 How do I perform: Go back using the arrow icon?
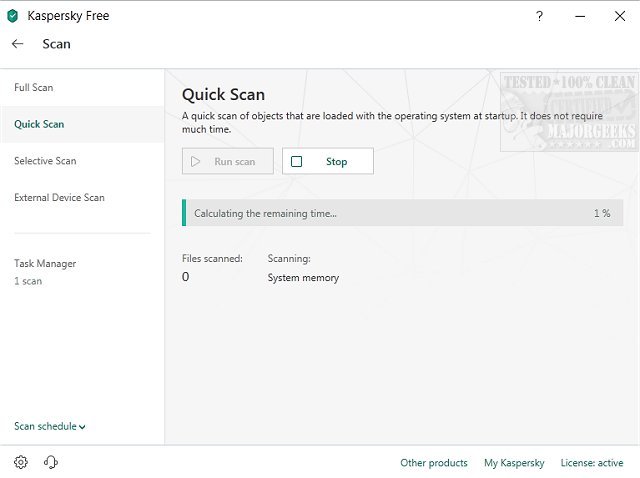(x=17, y=44)
